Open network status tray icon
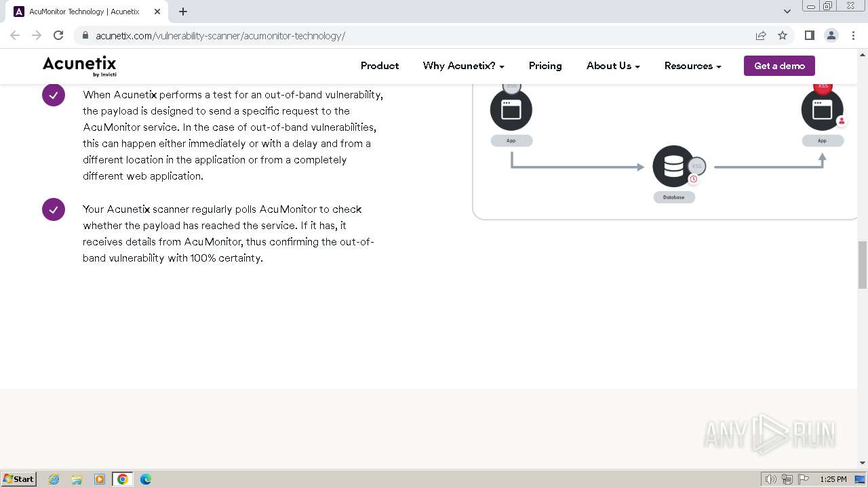 point(787,479)
